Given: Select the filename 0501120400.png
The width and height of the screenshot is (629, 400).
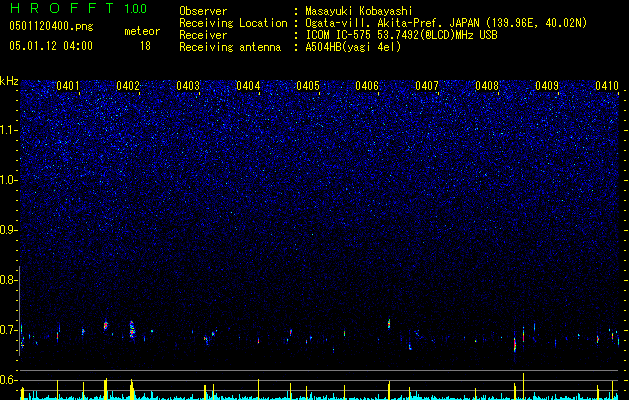Looking at the screenshot, I should click(x=51, y=27).
